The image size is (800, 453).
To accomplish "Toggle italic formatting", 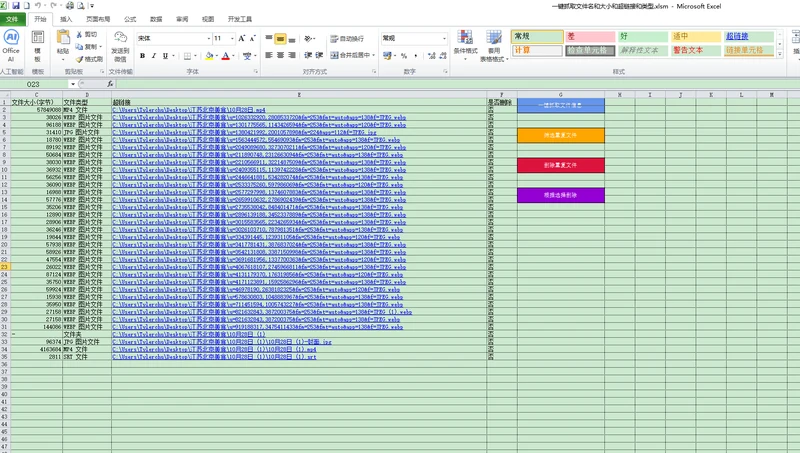I will pos(154,56).
